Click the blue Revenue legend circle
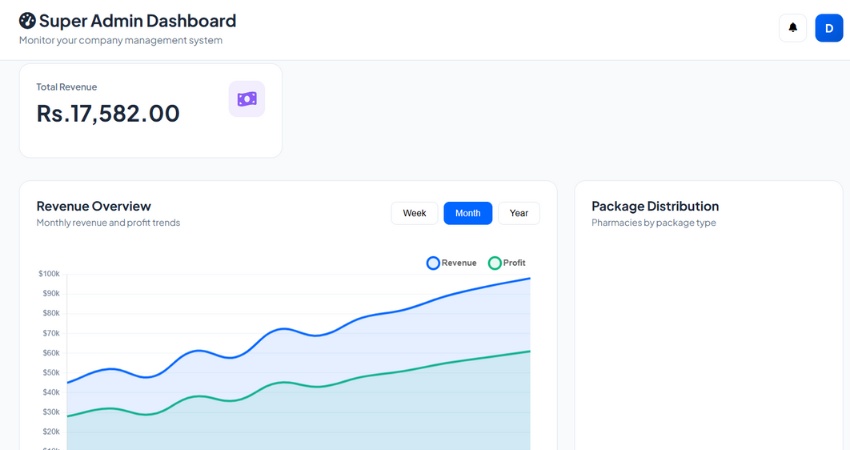This screenshot has width=850, height=450. 433,263
